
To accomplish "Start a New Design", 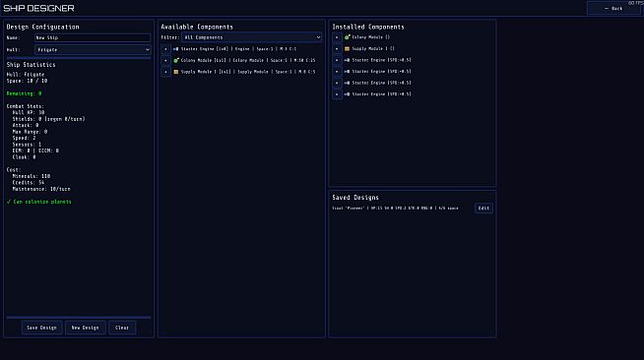I will point(85,328).
